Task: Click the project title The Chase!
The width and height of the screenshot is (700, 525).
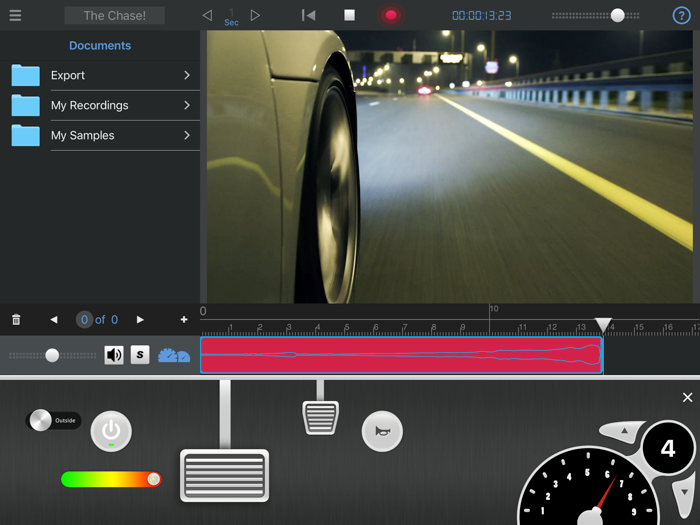Action: 115,16
